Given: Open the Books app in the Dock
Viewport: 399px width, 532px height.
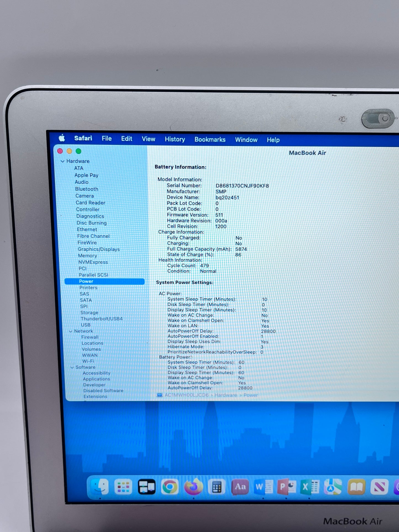Looking at the screenshot, I should click(x=356, y=487).
